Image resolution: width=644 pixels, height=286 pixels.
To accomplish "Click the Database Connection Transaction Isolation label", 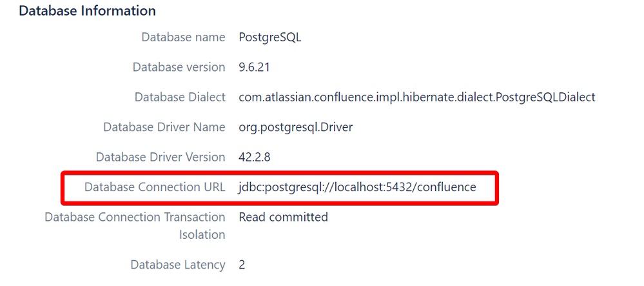I will (x=135, y=226).
